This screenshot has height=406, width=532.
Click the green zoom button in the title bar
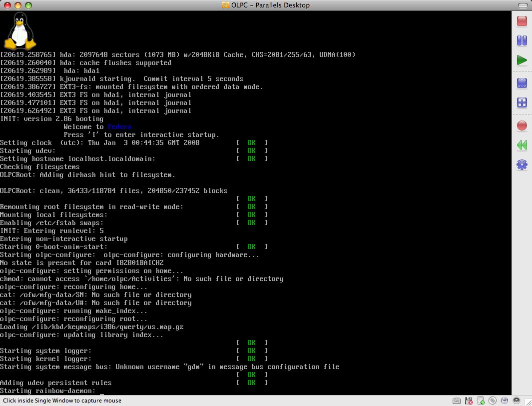28,5
